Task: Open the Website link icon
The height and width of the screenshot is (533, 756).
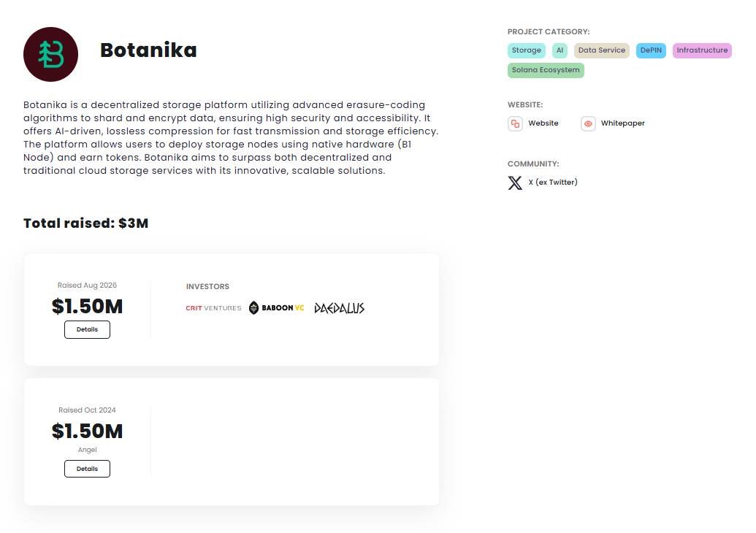Action: point(515,124)
